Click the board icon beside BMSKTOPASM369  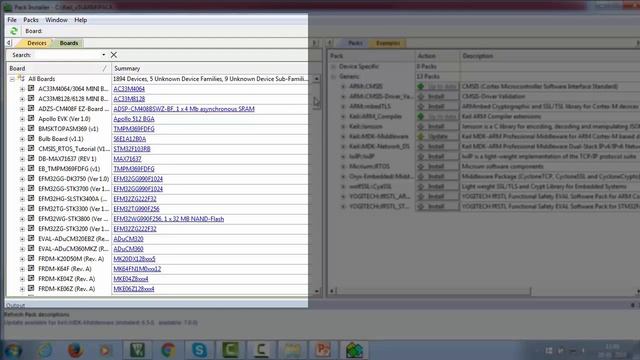[x=31, y=129]
